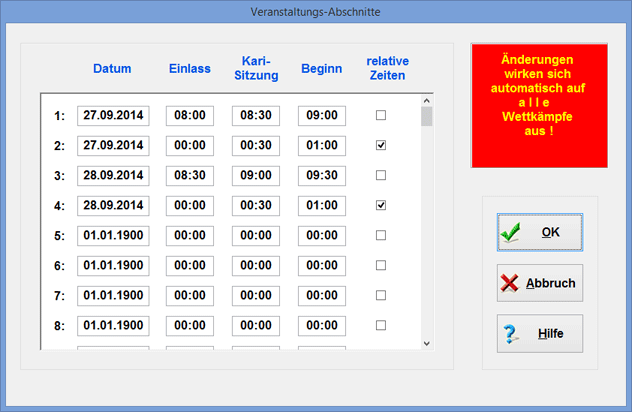Uncheck relative Zeiten checkbox in row 2
This screenshot has height=412, width=632.
[380, 146]
